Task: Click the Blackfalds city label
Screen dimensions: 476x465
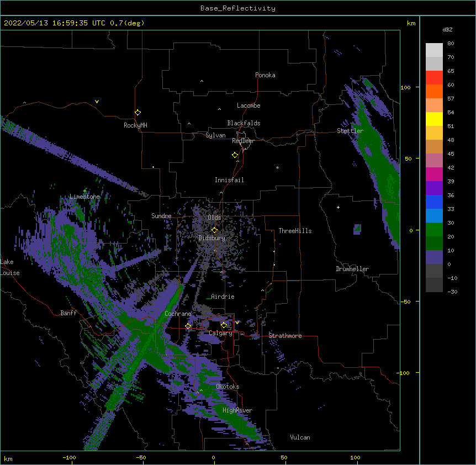Action: pyautogui.click(x=244, y=123)
